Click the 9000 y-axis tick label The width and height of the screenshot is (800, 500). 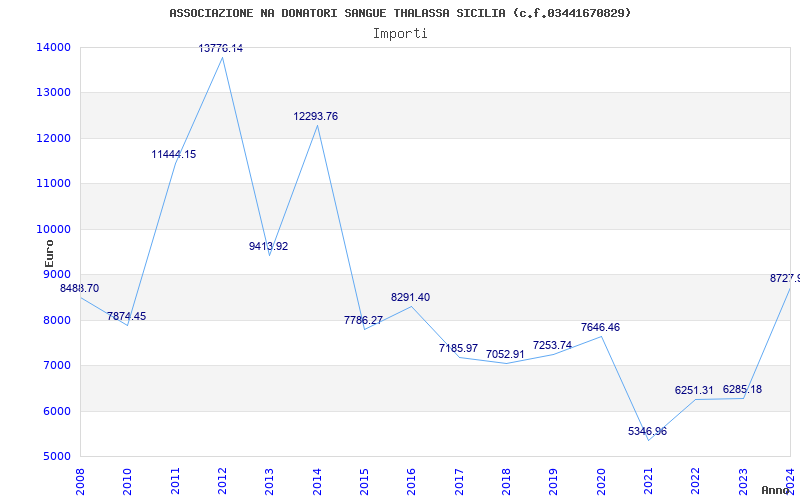point(56,274)
